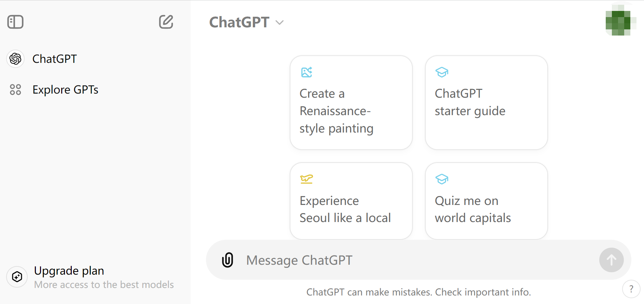Attach a file with the paperclip icon
Screen dimensions: 644x304
[x=228, y=260]
